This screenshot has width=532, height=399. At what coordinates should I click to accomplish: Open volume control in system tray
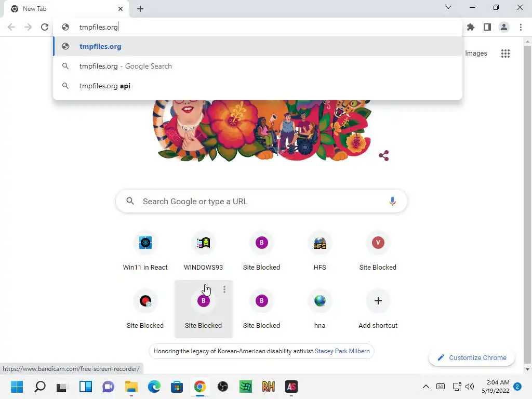[470, 387]
